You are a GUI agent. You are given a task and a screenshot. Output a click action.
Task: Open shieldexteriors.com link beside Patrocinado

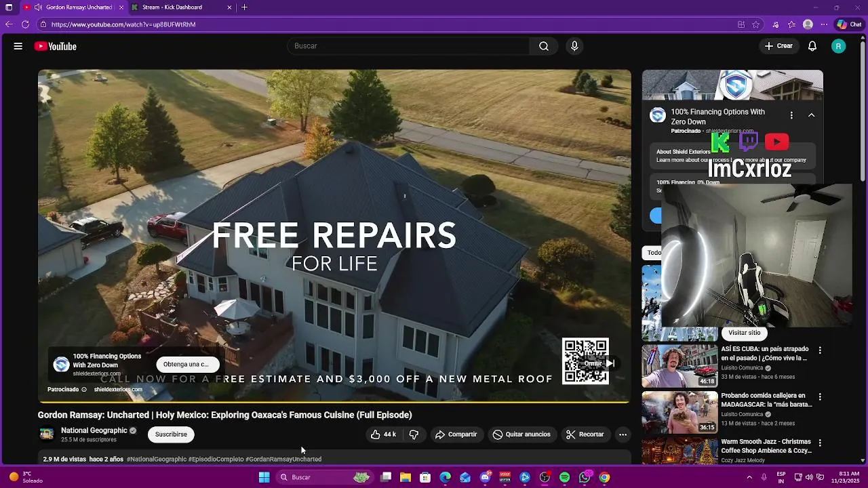point(118,390)
